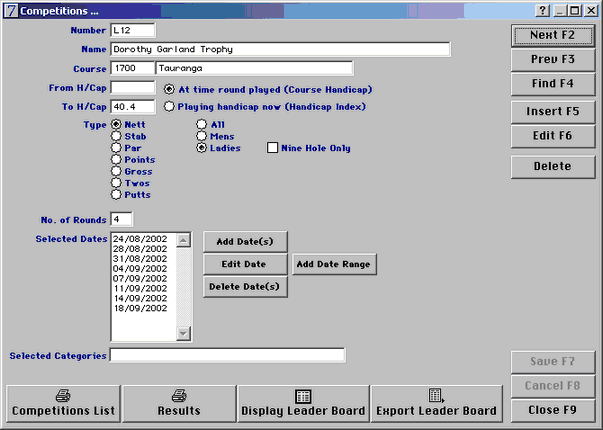Screen dimensions: 603x430
Task: Select Playing handicap now option
Action: 169,107
